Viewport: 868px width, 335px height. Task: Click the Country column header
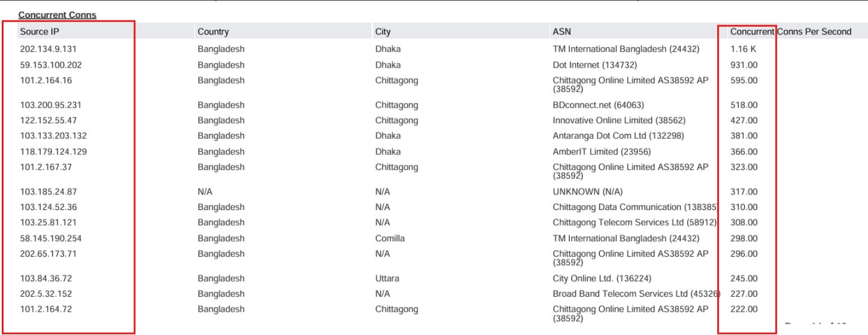coord(213,32)
